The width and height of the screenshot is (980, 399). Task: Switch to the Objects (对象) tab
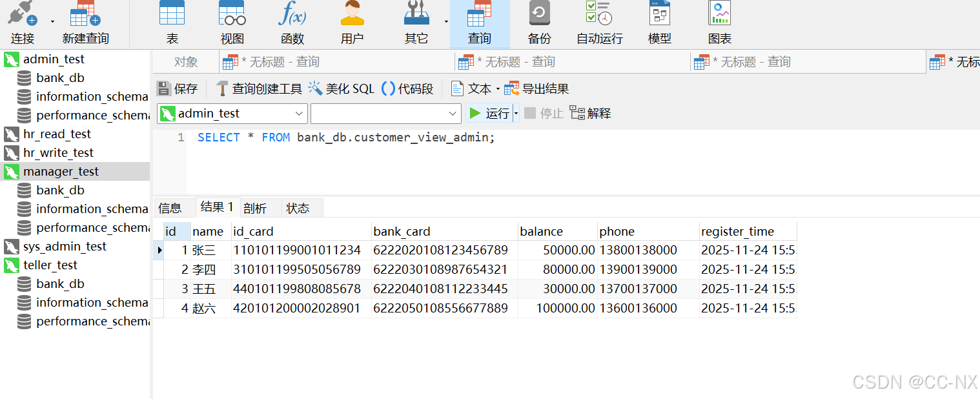click(x=186, y=62)
